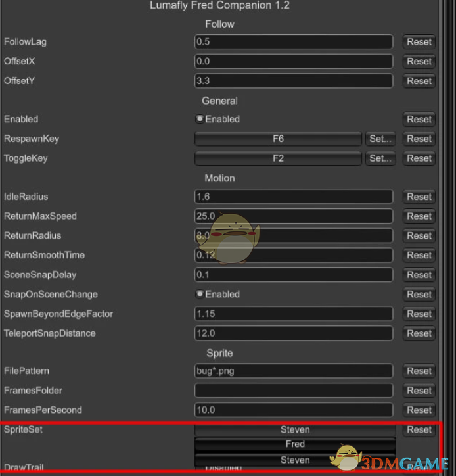
Task: Reset the ReturnSmoothTime value
Action: click(x=419, y=255)
